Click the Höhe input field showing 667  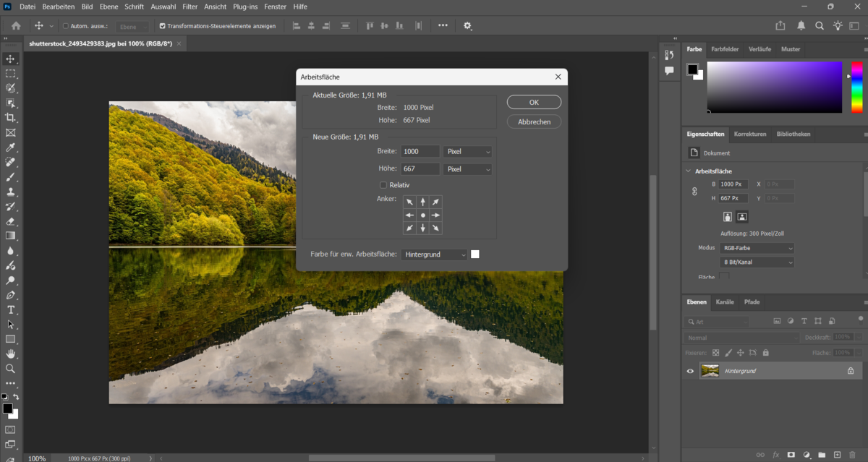(420, 168)
